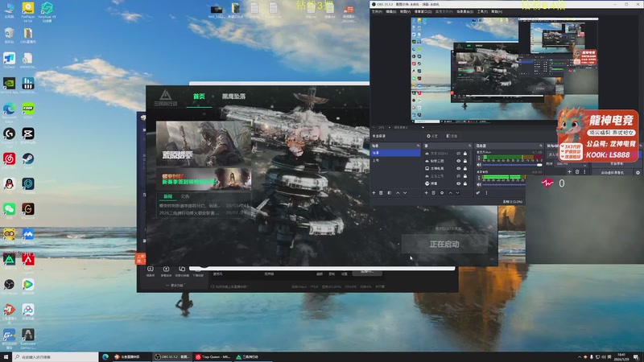This screenshot has width=644, height=362.
Task: Tick checkbox above 正在启动 button in launcher
Action: (430, 228)
